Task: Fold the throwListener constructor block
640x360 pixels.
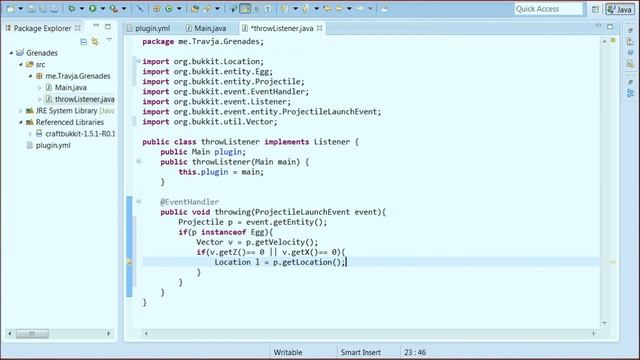Action: pyautogui.click(x=138, y=162)
